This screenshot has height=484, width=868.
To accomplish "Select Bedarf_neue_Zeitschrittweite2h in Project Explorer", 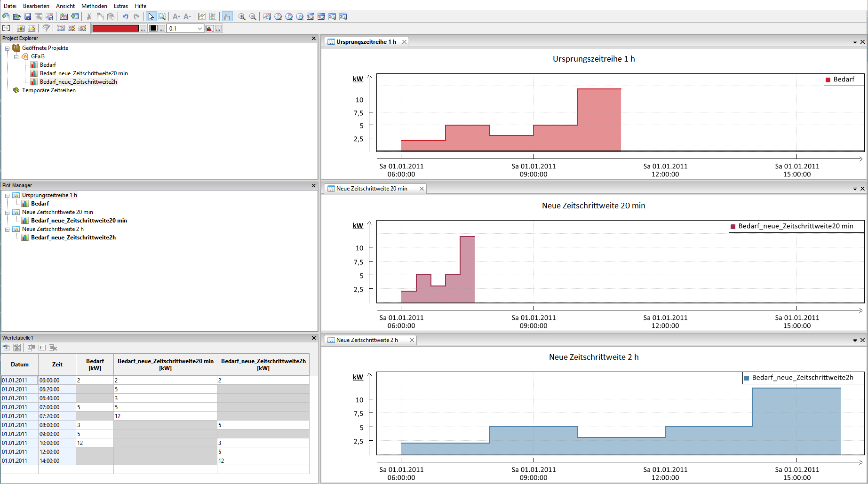I will tap(79, 82).
